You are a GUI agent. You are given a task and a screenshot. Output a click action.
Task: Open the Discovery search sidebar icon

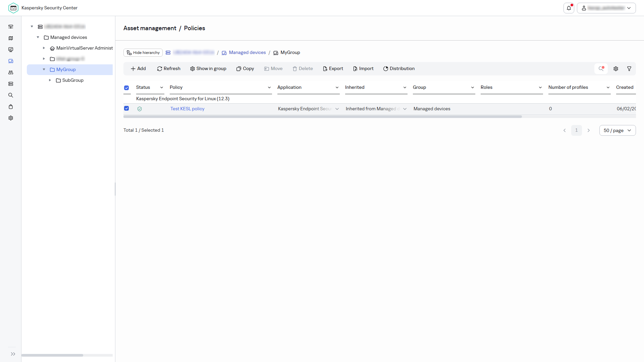point(11,95)
